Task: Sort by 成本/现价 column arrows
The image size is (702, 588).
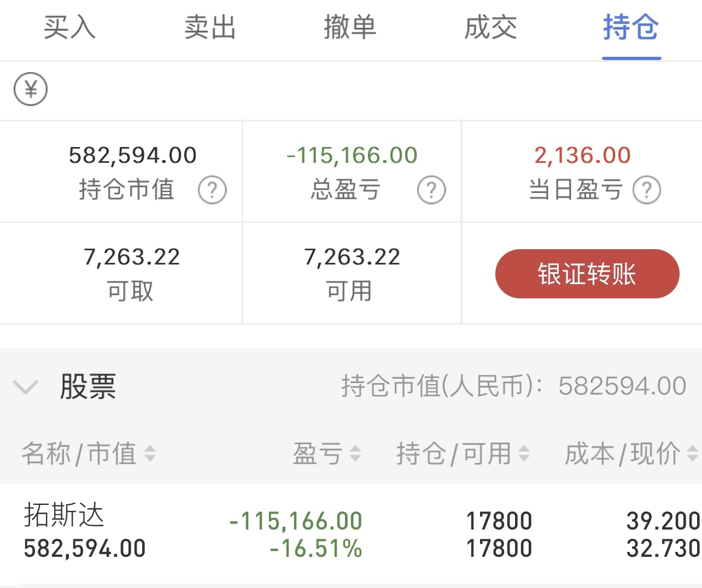Action: [692, 454]
